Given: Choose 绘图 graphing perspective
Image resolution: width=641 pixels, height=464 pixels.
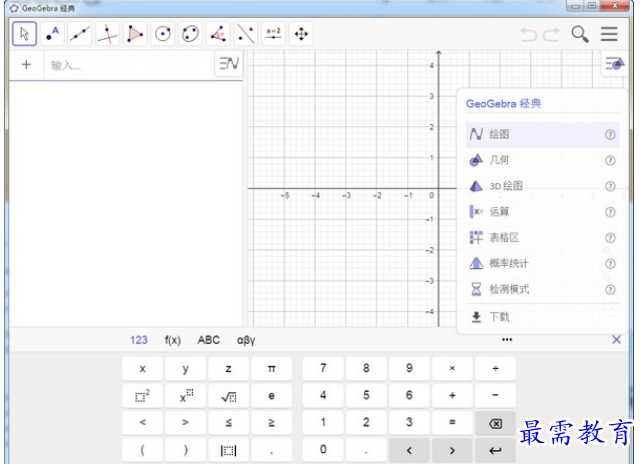Looking at the screenshot, I should click(x=542, y=134).
